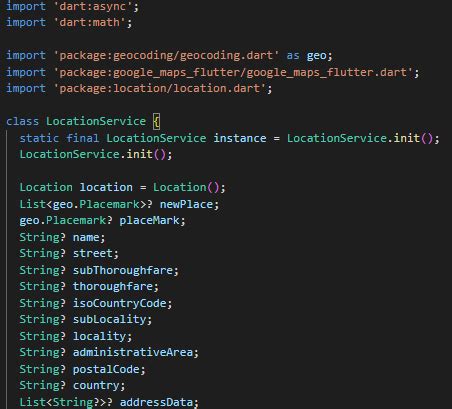Click the 'as' keyword in geocoding import
Image resolution: width=452 pixels, height=409 pixels.
pyautogui.click(x=293, y=55)
